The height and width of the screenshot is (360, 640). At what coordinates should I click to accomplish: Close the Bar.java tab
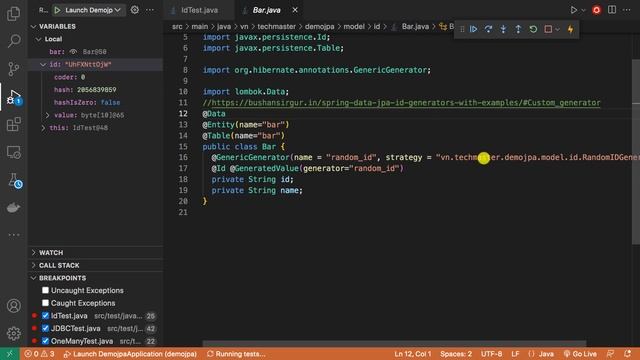(295, 10)
